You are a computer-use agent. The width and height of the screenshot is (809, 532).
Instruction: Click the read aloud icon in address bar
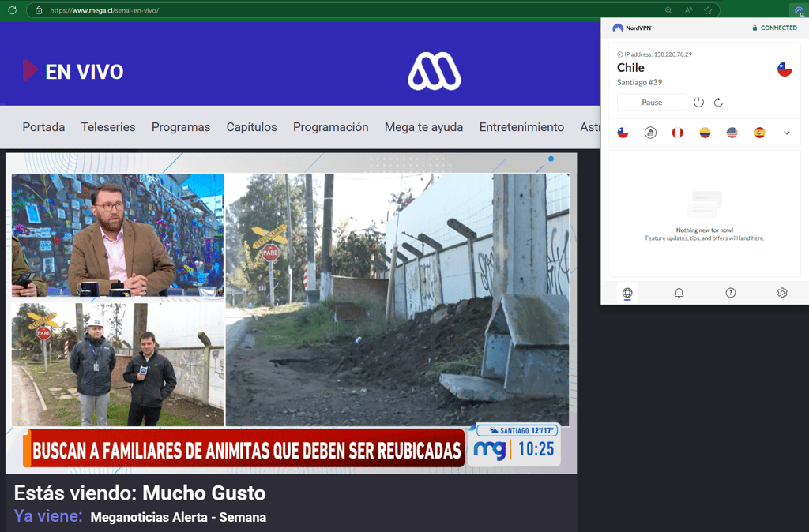point(688,10)
